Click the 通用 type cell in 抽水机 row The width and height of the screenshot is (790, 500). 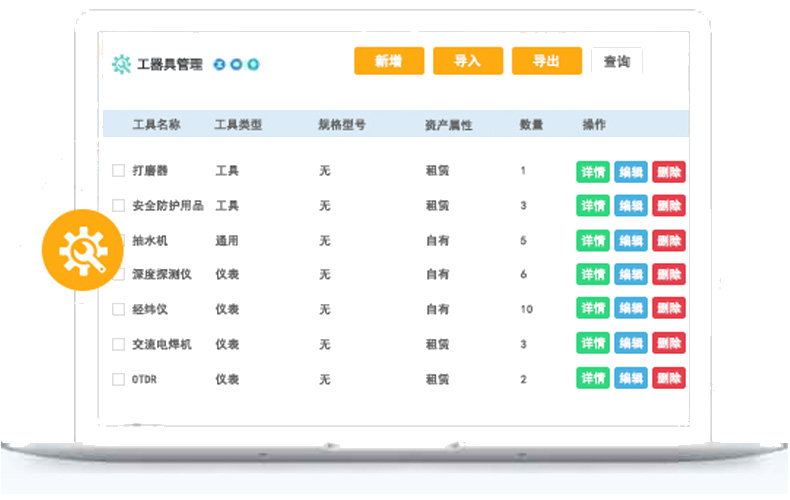(x=227, y=240)
